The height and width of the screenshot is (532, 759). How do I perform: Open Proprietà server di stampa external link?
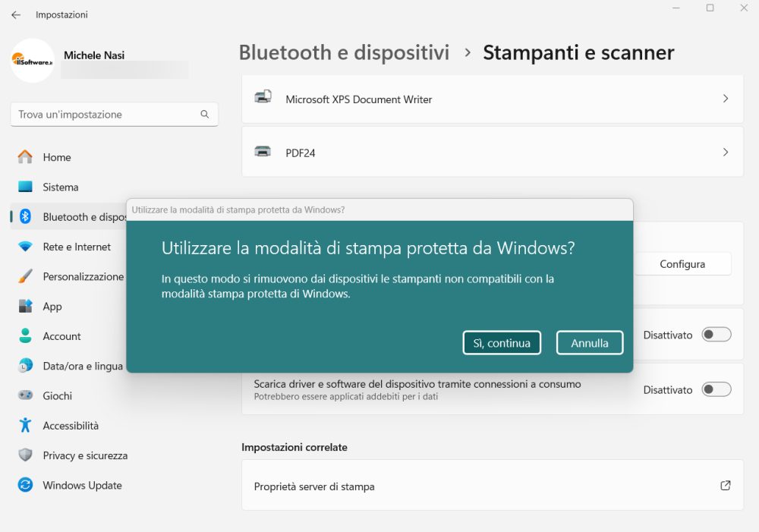click(x=725, y=486)
